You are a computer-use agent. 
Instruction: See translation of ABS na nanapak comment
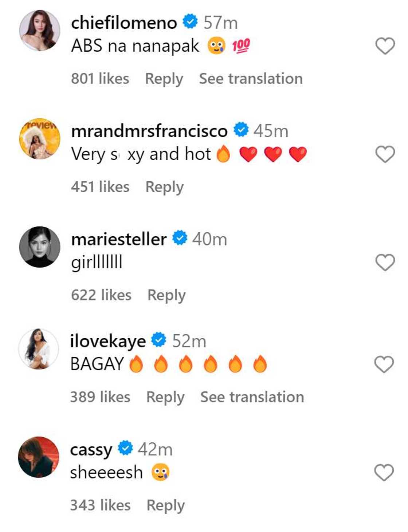(x=251, y=79)
